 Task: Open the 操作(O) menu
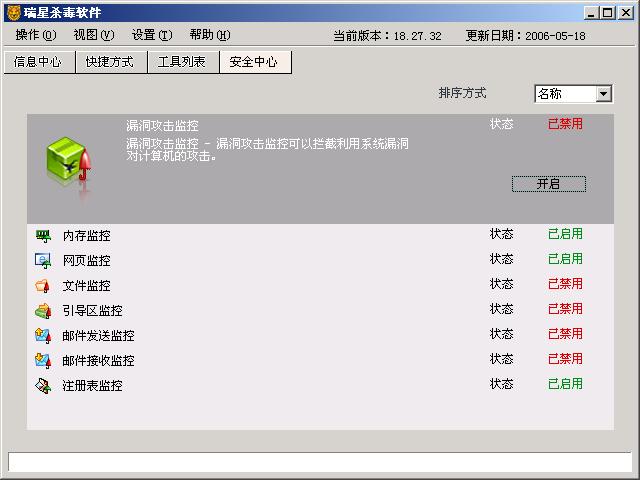click(36, 35)
